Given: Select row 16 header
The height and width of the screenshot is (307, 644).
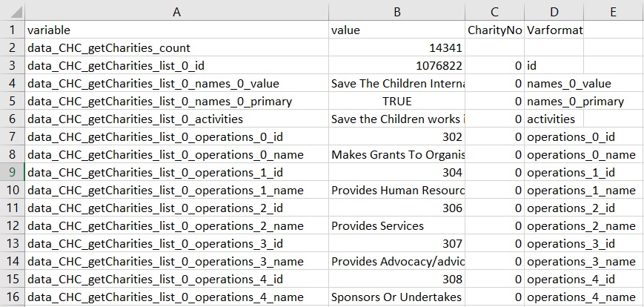Looking at the screenshot, I should click(x=13, y=297).
